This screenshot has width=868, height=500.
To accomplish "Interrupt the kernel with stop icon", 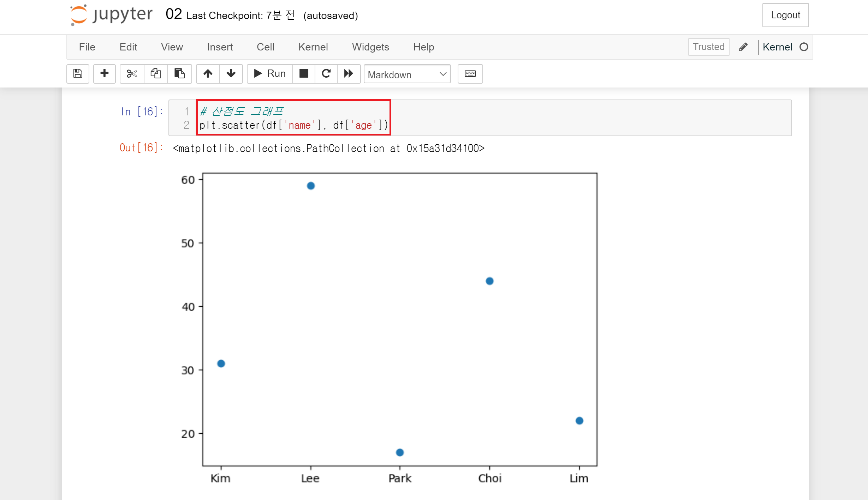I will coord(304,73).
